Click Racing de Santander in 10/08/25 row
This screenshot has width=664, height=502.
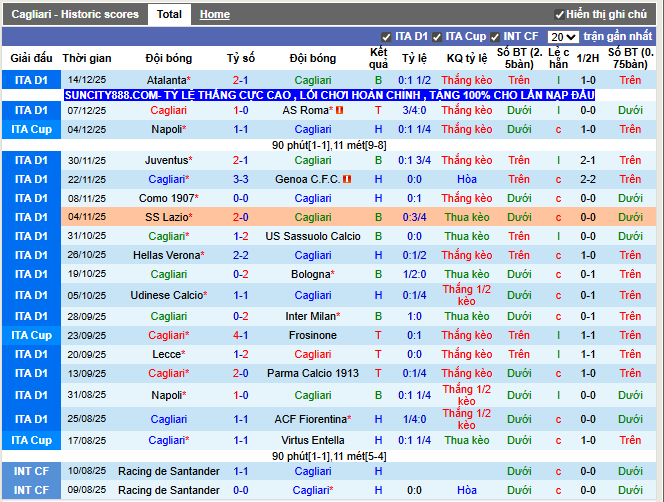pos(169,471)
